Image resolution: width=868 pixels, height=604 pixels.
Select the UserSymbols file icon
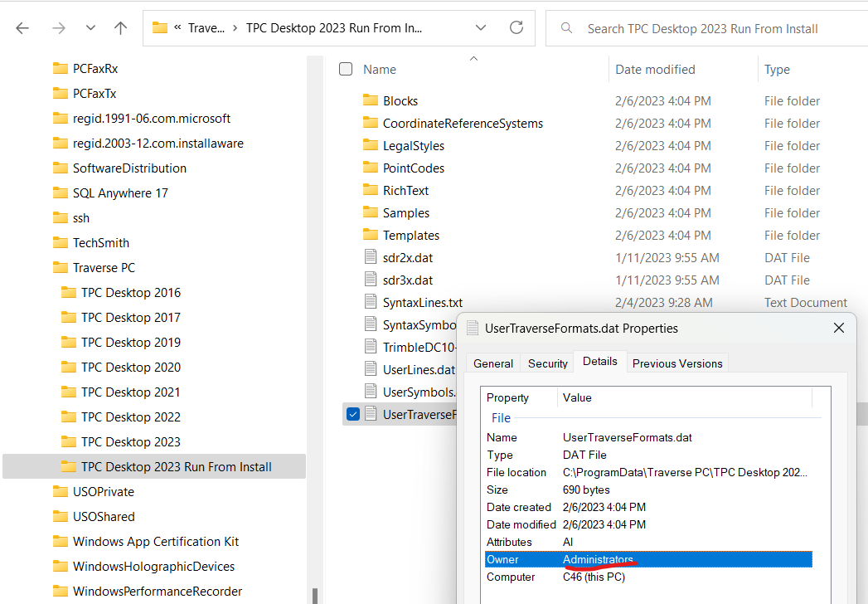(x=371, y=392)
